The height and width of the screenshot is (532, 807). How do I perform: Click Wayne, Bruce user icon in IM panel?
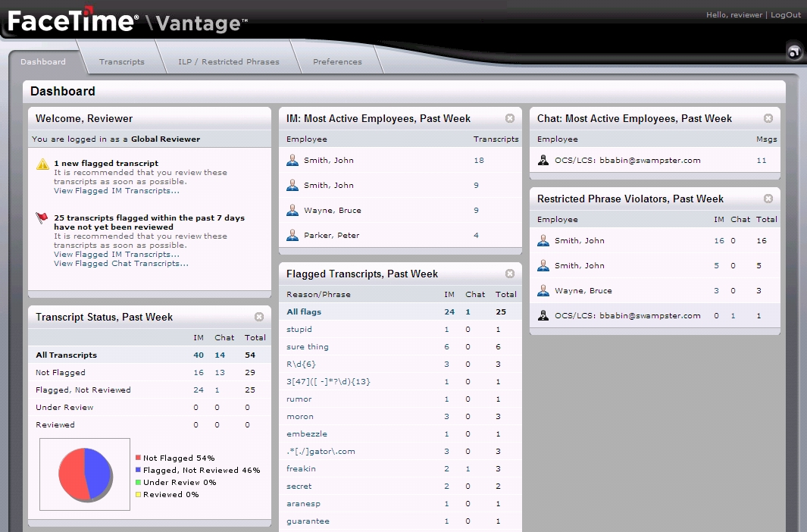pos(292,210)
